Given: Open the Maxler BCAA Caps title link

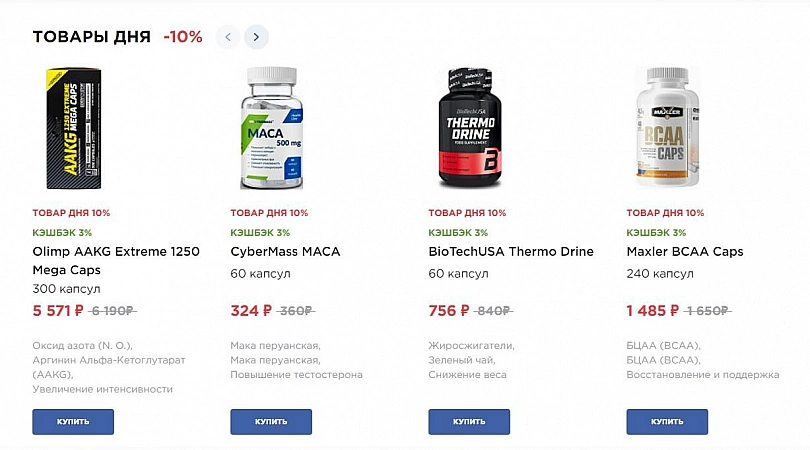Looking at the screenshot, I should pyautogui.click(x=685, y=251).
